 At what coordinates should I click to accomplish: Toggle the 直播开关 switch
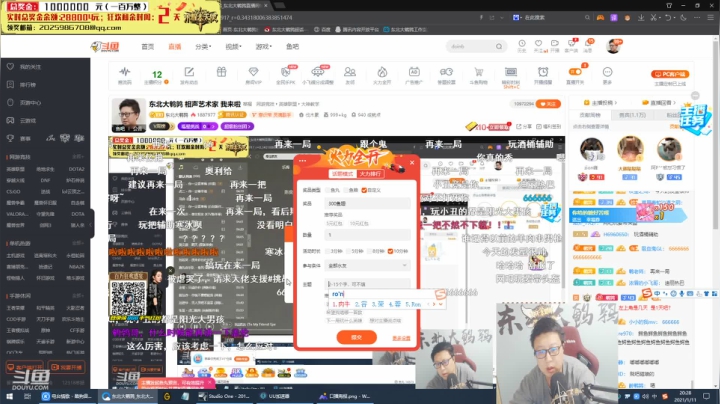point(575,72)
